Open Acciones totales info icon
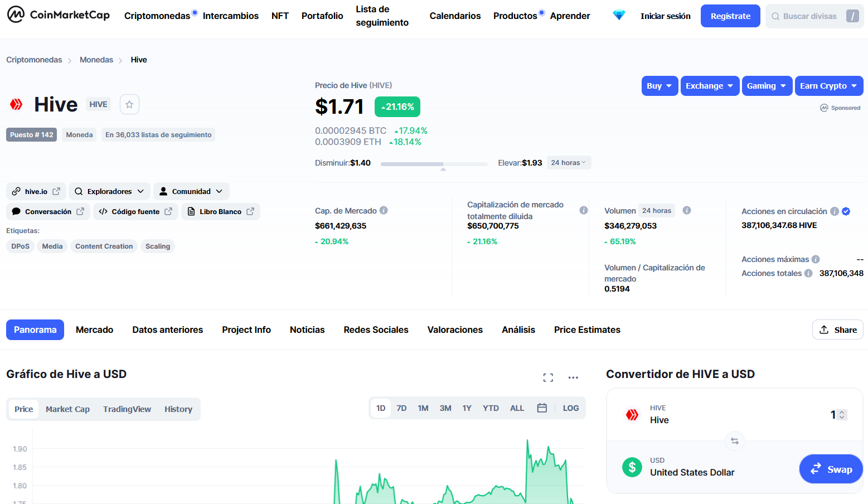 pos(808,273)
